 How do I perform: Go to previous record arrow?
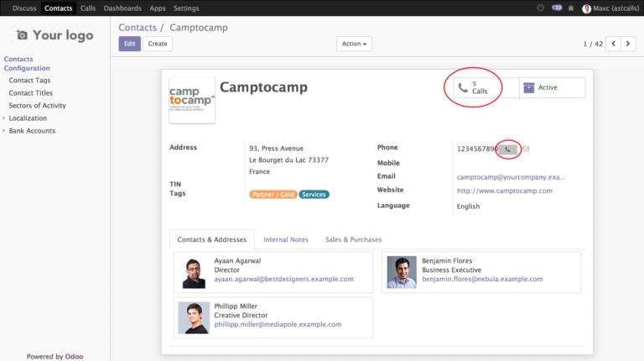614,44
